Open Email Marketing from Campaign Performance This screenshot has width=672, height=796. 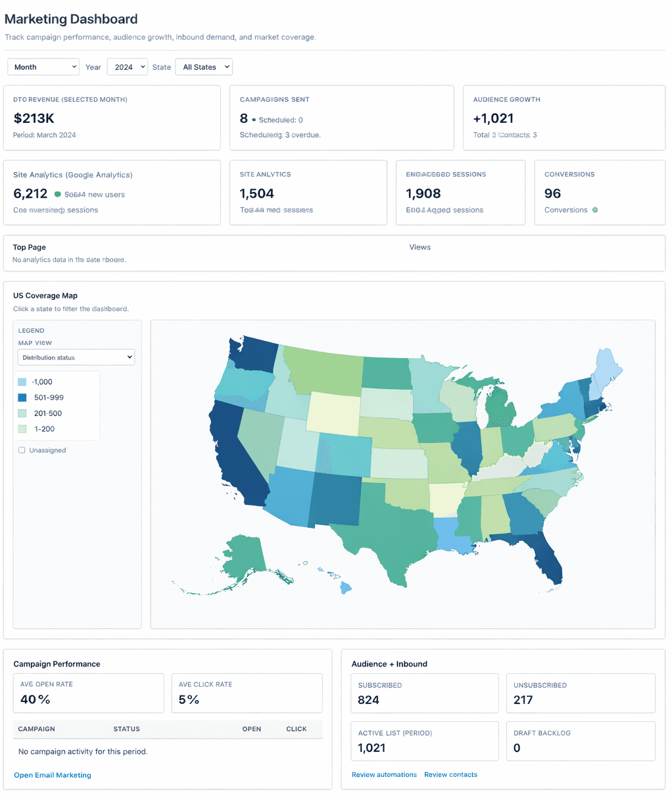[x=52, y=775]
